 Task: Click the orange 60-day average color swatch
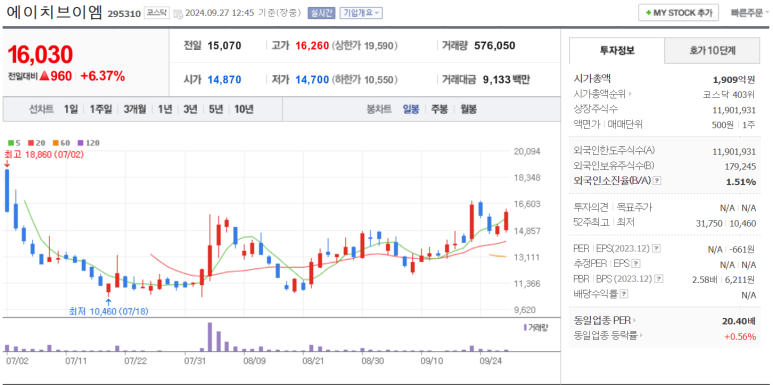click(54, 143)
